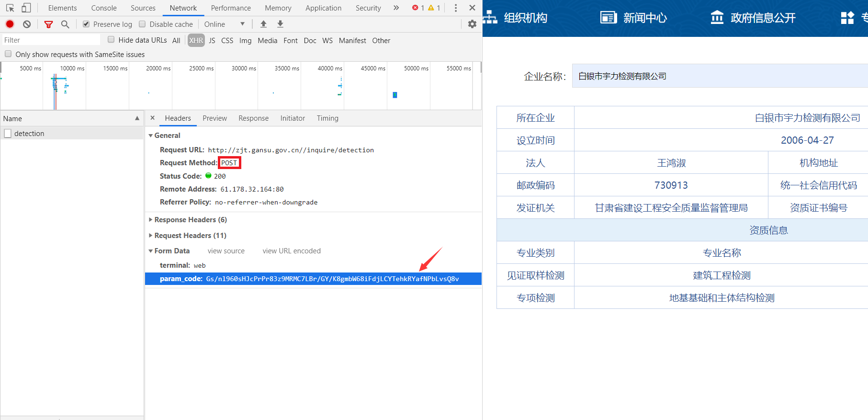Open the Online throttling dropdown
Screen dimensions: 868x420
click(224, 24)
